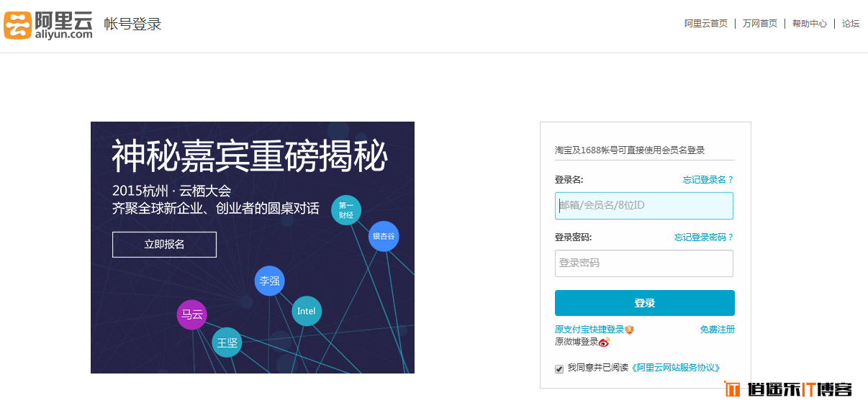Toggle the service agreement checkbox
This screenshot has width=868, height=403.
(x=559, y=369)
